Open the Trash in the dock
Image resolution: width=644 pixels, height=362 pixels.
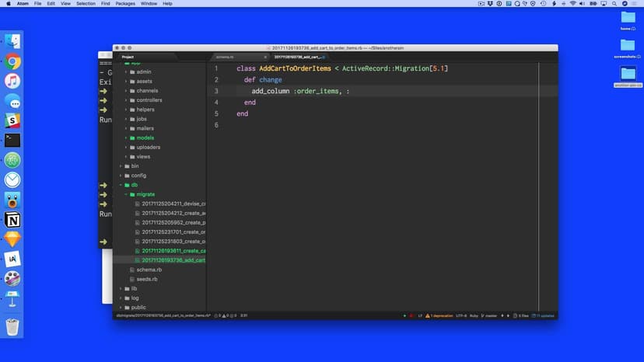pyautogui.click(x=12, y=327)
